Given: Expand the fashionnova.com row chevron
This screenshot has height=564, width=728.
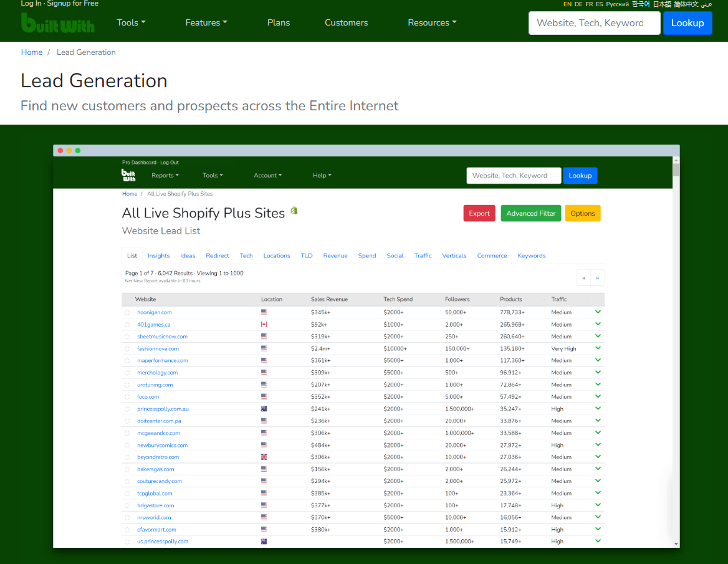Looking at the screenshot, I should tap(598, 348).
